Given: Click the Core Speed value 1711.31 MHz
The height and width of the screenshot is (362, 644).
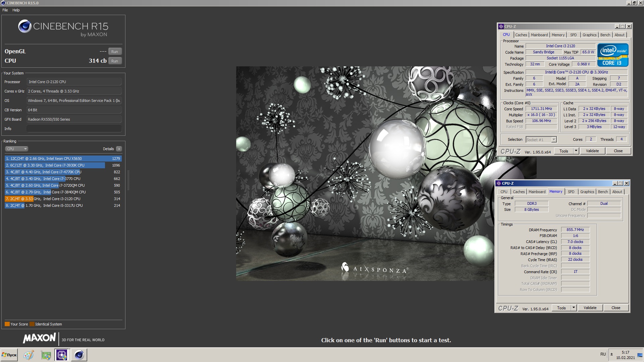Looking at the screenshot, I should [541, 109].
